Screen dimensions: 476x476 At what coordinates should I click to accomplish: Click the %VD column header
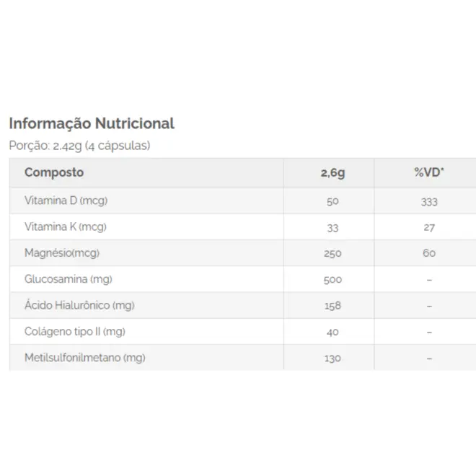(x=429, y=172)
